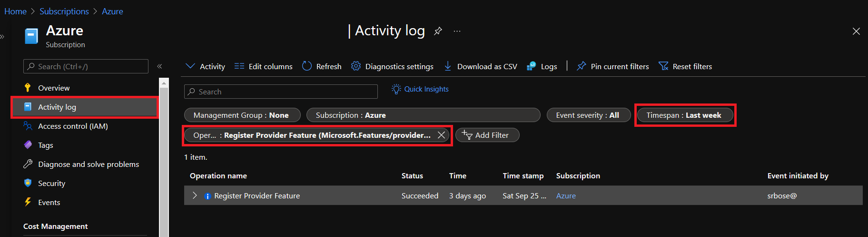868x237 pixels.
Task: Click the pushpin icon beside Pin current filters
Action: pyautogui.click(x=581, y=66)
